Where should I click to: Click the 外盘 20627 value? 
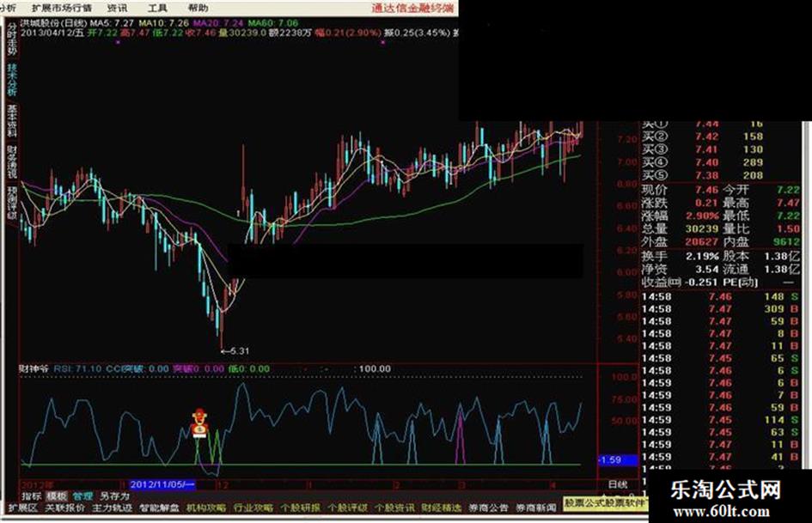702,242
